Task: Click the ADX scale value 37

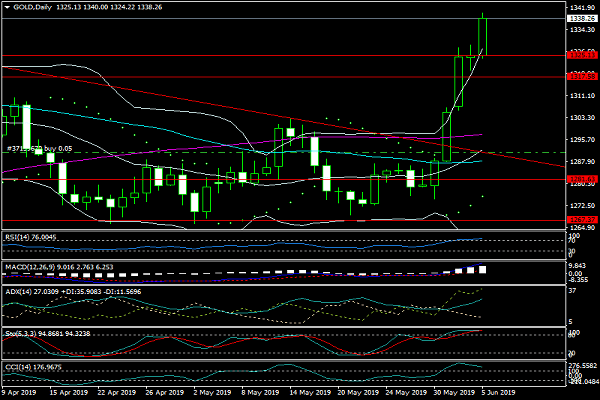Action: [x=572, y=291]
